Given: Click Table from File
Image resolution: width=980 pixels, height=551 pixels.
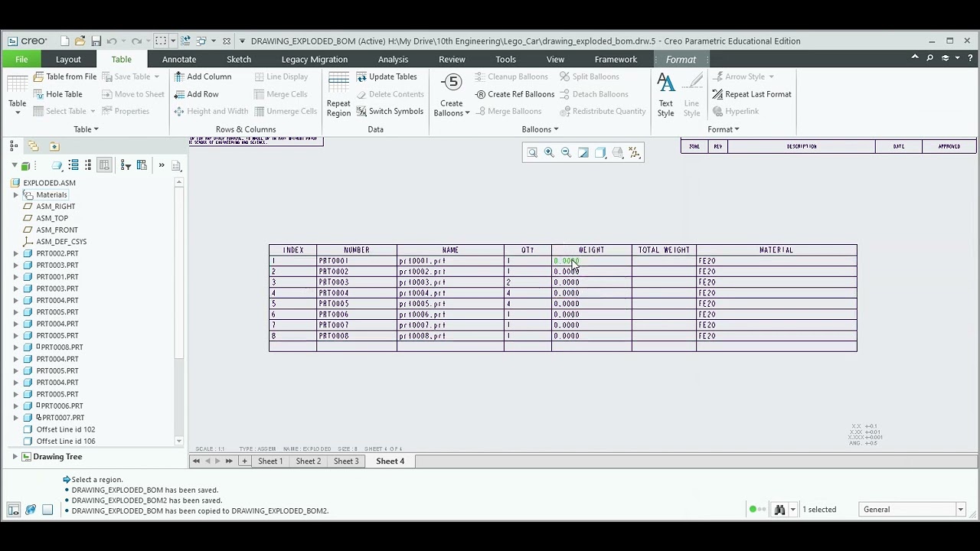Looking at the screenshot, I should click(64, 77).
